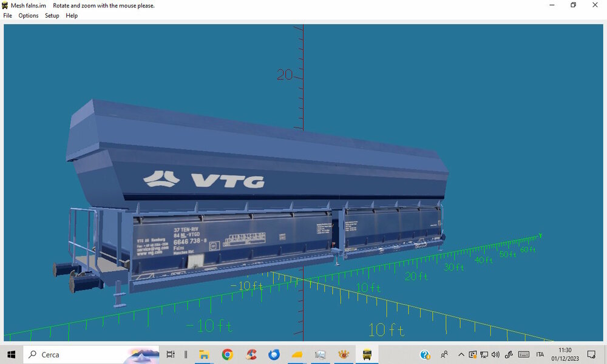Screen dimensions: 607x364
Task: Open the volume speaker tray icon
Action: 495,354
